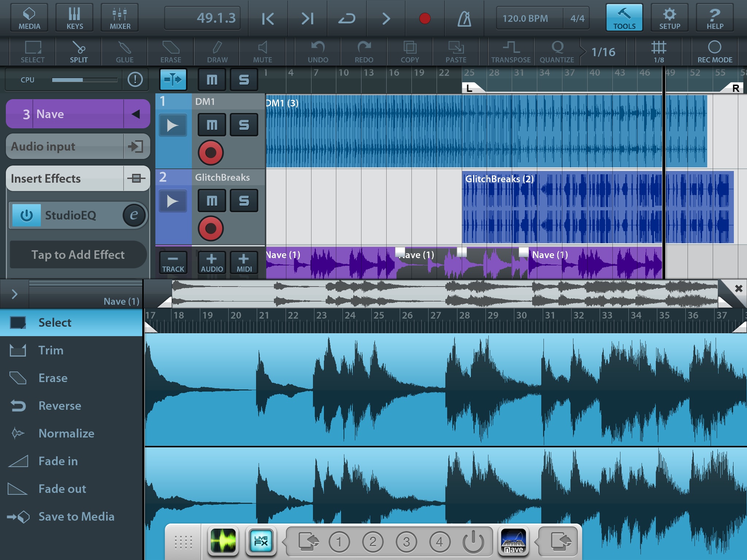Start playback with the play button
The width and height of the screenshot is (747, 560).
pyautogui.click(x=386, y=18)
